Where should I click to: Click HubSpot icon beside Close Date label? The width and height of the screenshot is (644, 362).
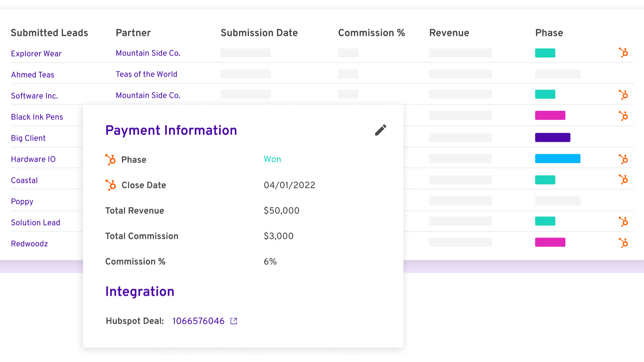110,185
